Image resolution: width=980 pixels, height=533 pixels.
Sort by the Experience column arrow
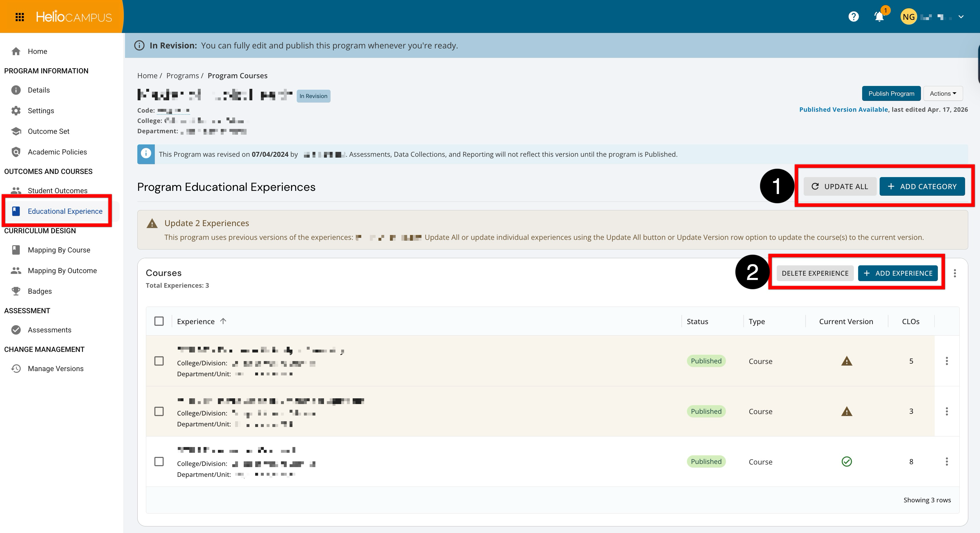click(223, 321)
